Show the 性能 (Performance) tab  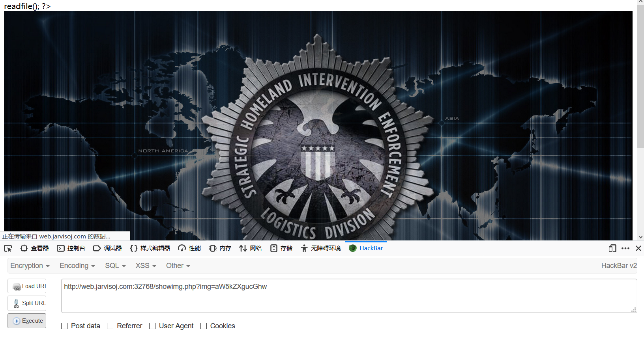189,248
